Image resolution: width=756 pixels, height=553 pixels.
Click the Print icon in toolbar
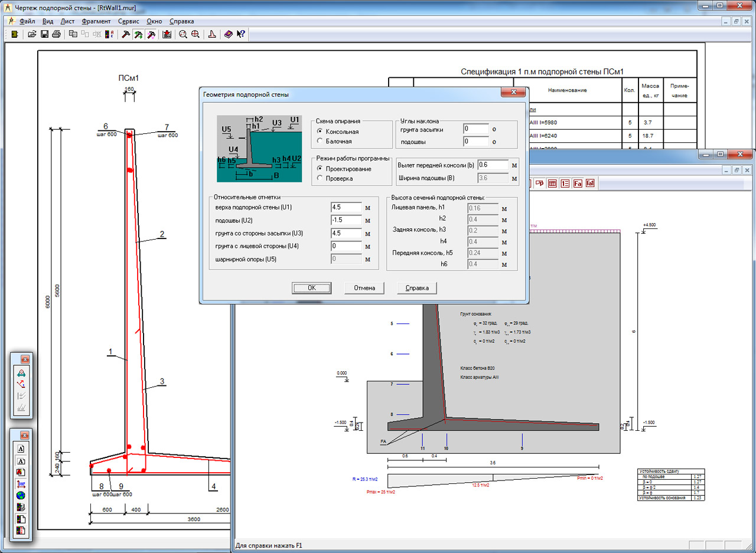click(56, 34)
